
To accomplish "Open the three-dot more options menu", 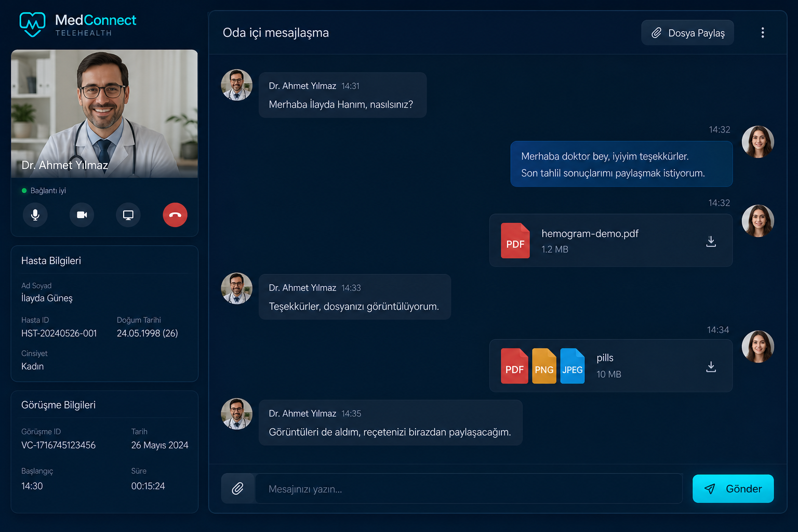I will click(763, 33).
